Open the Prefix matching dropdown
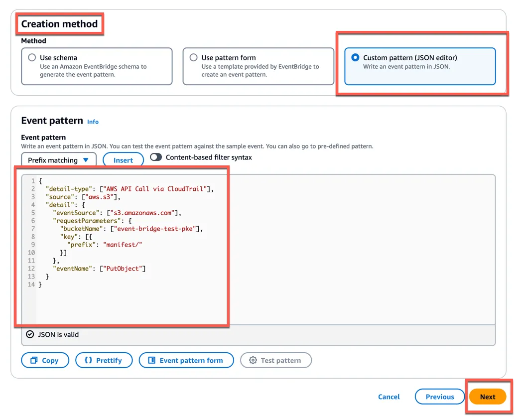 click(59, 160)
